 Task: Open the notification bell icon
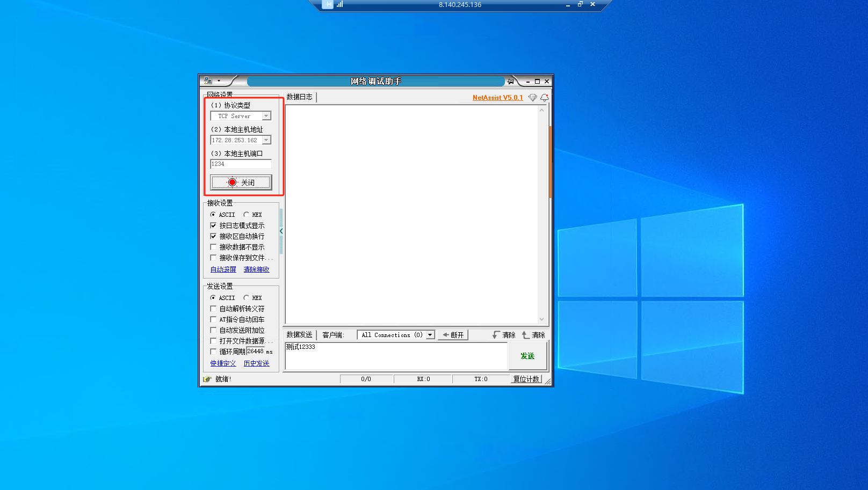(544, 98)
